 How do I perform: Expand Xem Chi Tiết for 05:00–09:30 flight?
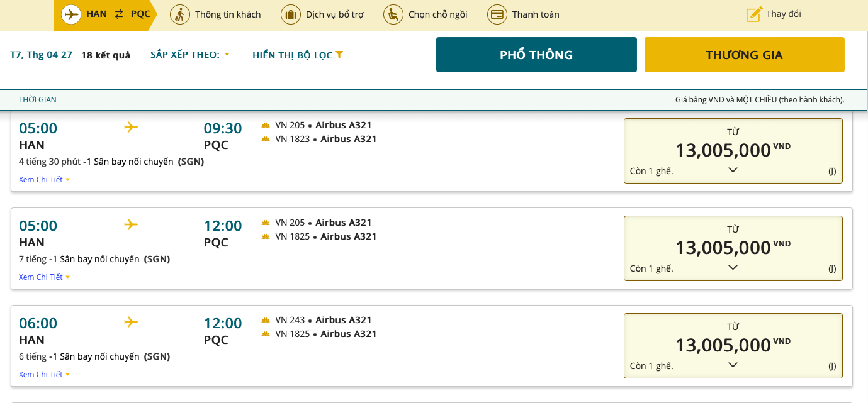[x=44, y=180]
